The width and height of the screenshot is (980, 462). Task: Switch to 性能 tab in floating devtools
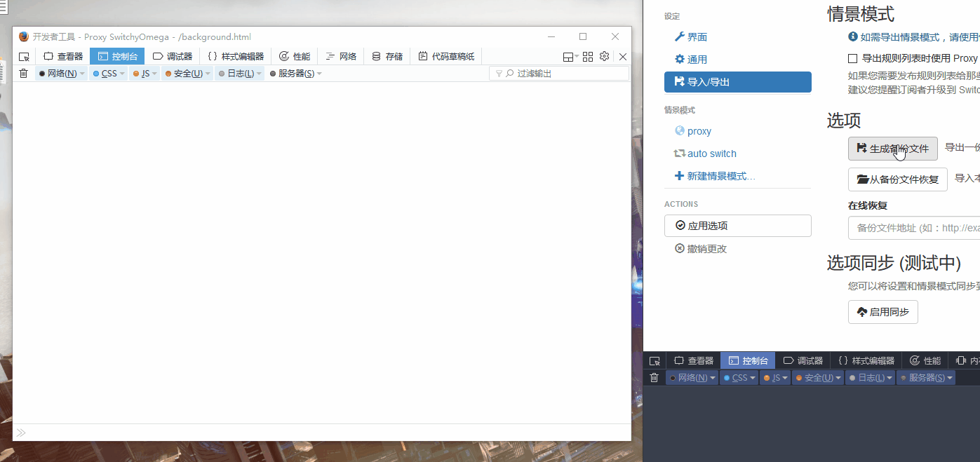coord(295,57)
